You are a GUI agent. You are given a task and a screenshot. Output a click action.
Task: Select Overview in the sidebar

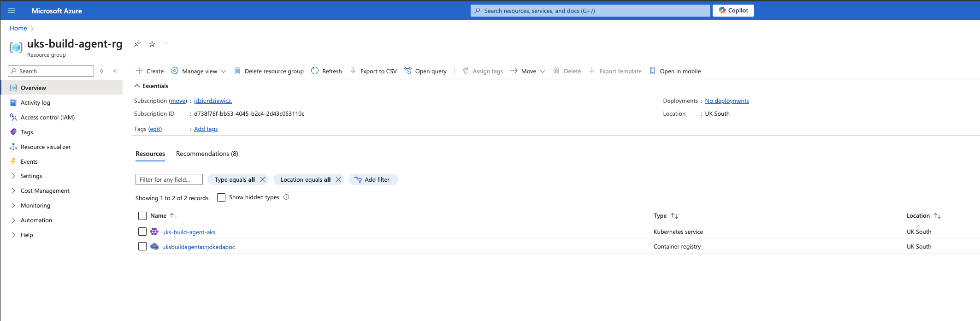click(62, 88)
